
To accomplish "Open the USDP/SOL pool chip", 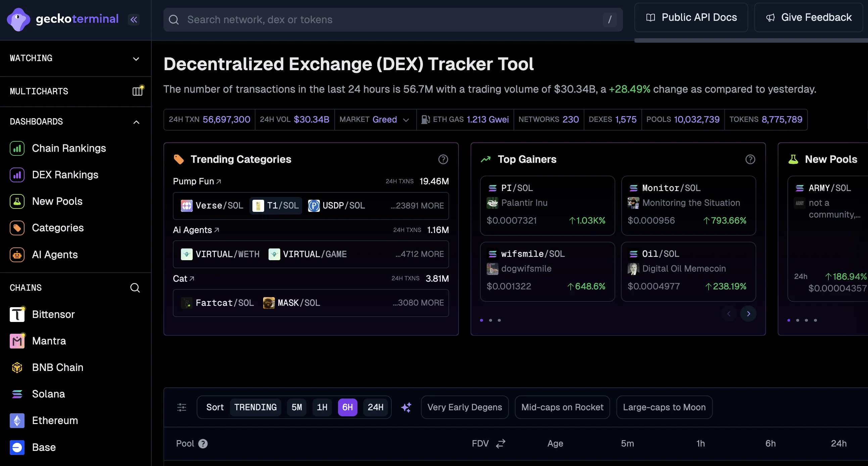I will pyautogui.click(x=337, y=205).
